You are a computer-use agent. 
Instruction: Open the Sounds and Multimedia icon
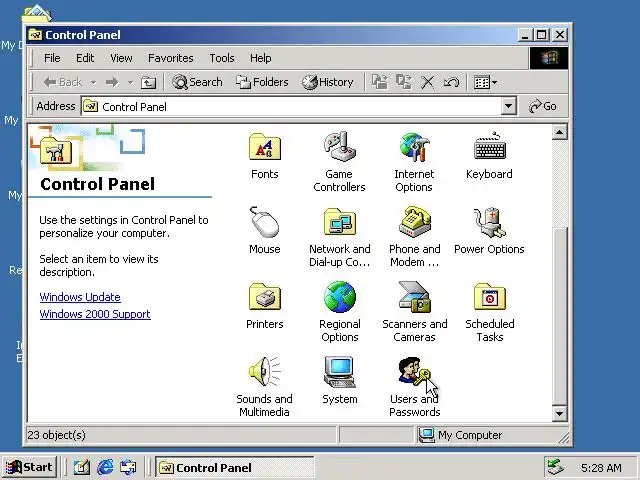pos(264,371)
